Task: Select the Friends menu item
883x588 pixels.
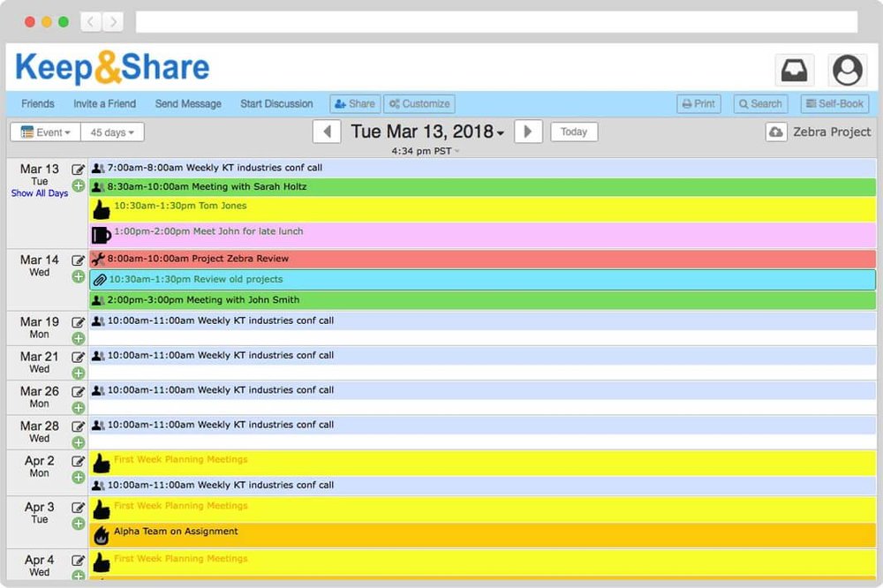Action: 37,103
